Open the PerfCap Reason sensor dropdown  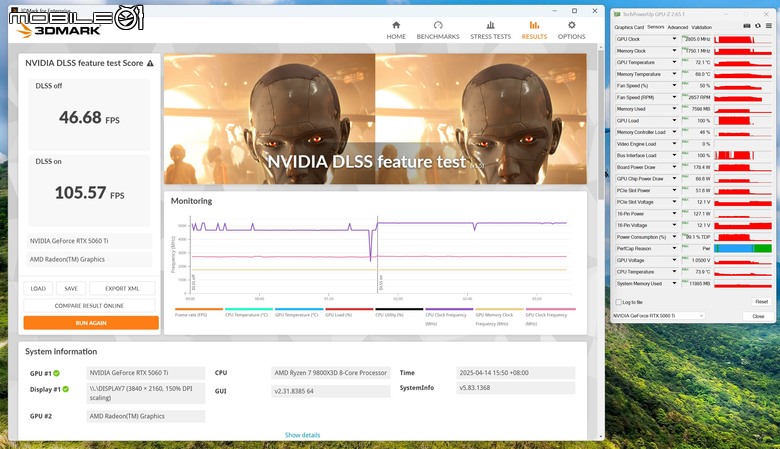(x=674, y=248)
